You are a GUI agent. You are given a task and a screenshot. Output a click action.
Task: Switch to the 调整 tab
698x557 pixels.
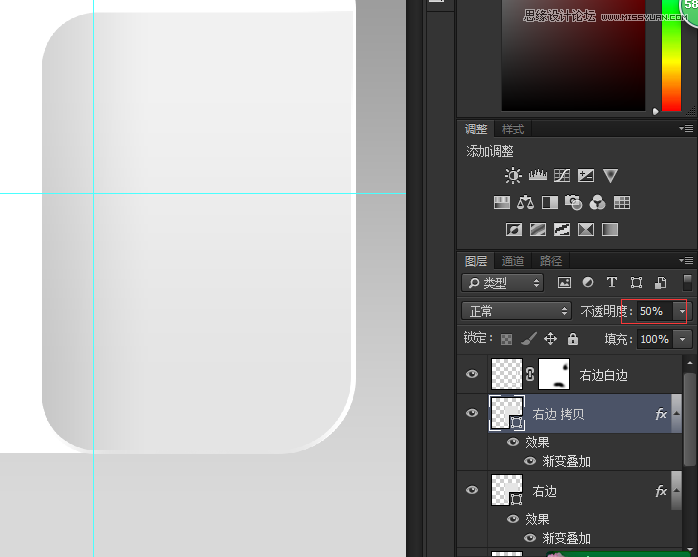point(476,129)
